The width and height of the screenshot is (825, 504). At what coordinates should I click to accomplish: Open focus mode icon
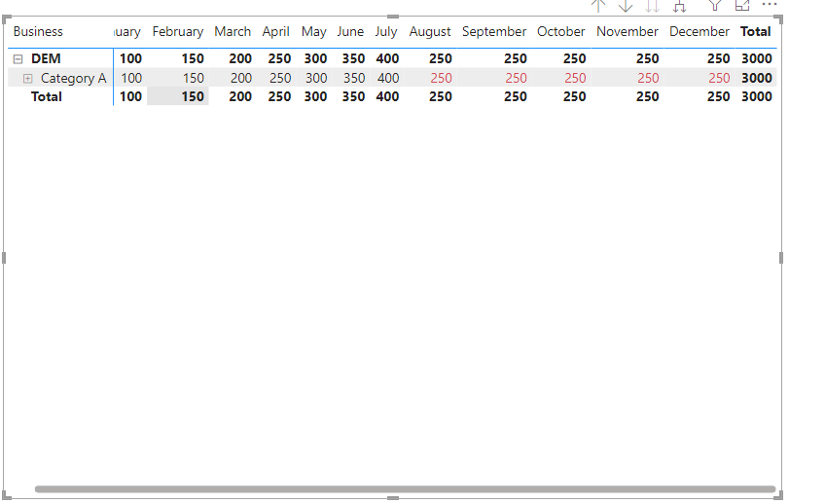742,5
